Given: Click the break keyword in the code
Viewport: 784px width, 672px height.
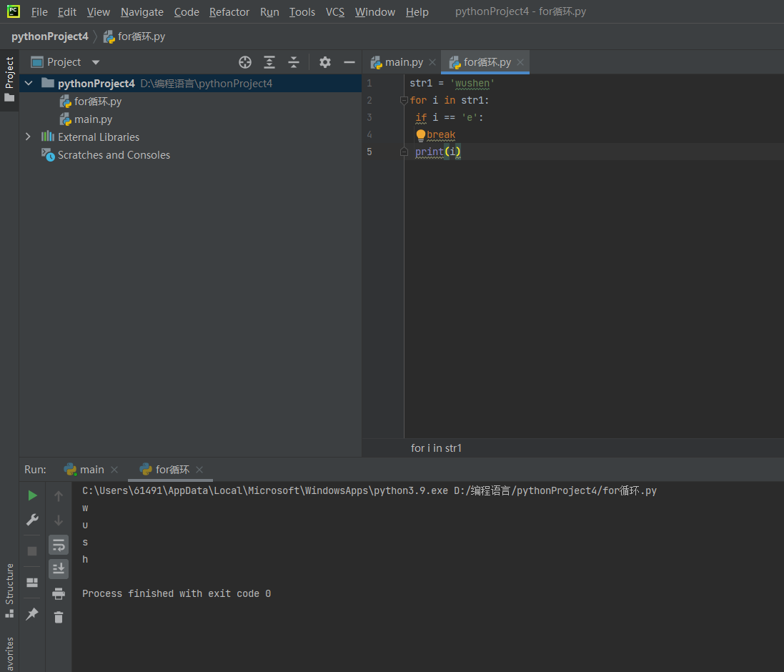Looking at the screenshot, I should tap(441, 134).
